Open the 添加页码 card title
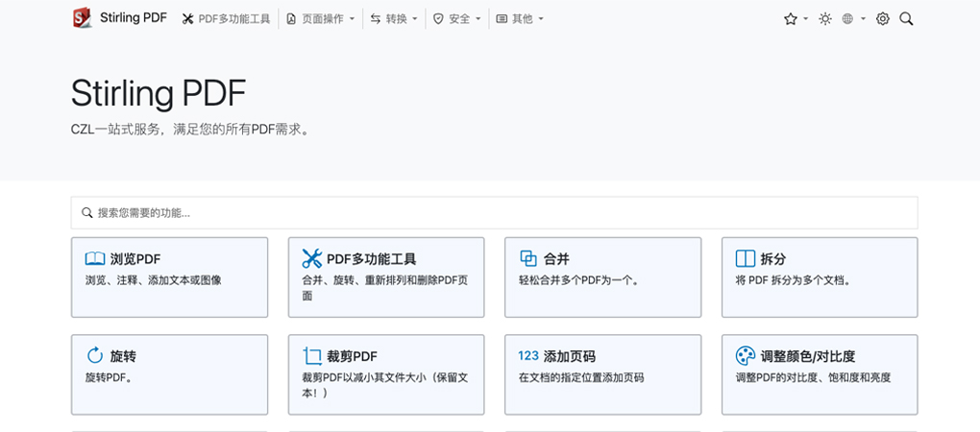This screenshot has width=980, height=432. 570,356
